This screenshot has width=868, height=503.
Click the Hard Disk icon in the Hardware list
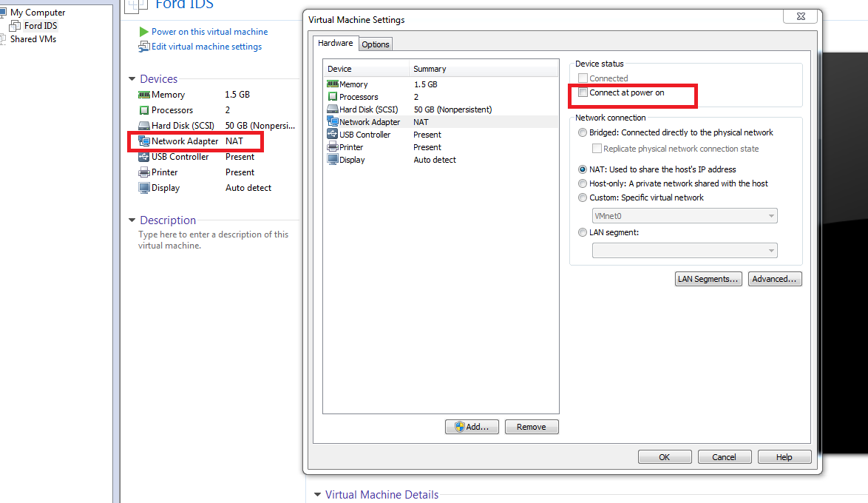[x=332, y=109]
